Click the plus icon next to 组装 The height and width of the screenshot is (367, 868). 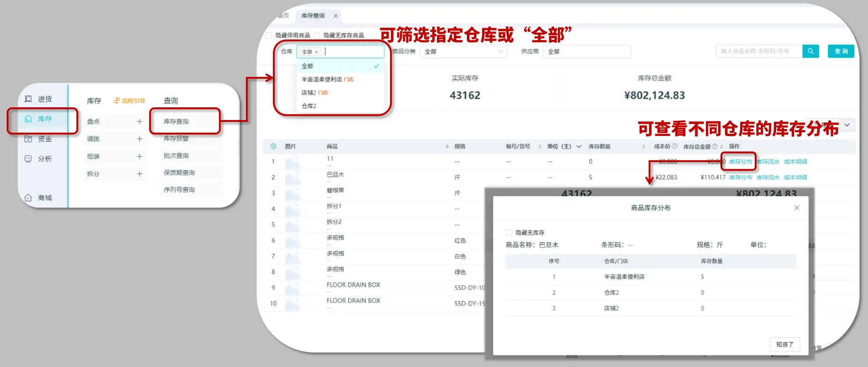[x=140, y=156]
